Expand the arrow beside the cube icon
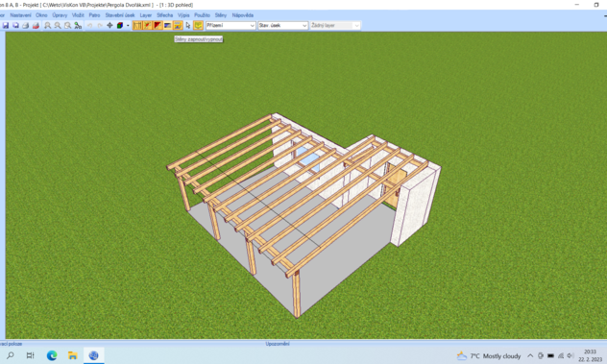The height and width of the screenshot is (364, 607). click(x=128, y=26)
